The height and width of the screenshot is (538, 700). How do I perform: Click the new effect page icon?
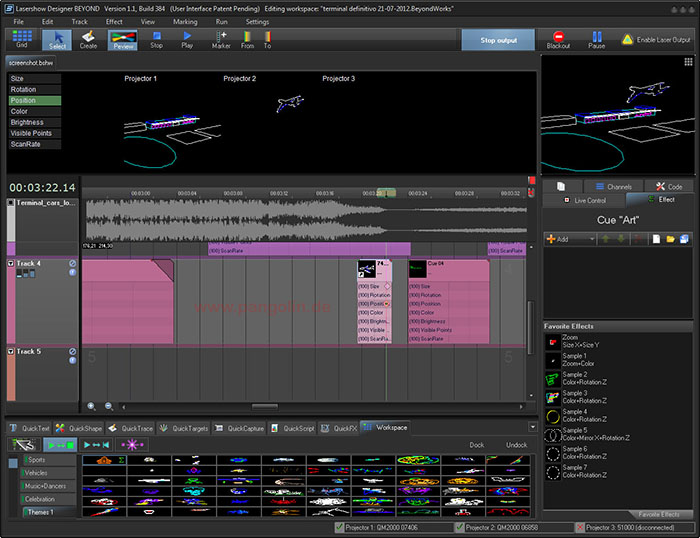[x=656, y=239]
